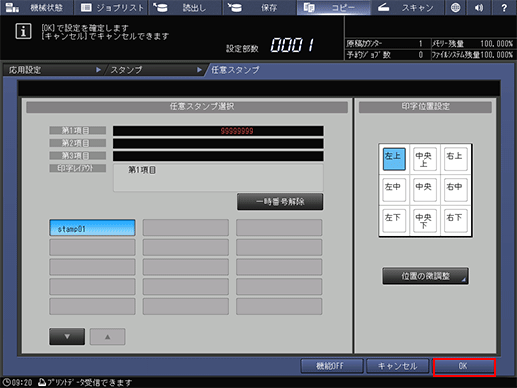
Task: Click the down arrow page button
Action: (67, 337)
